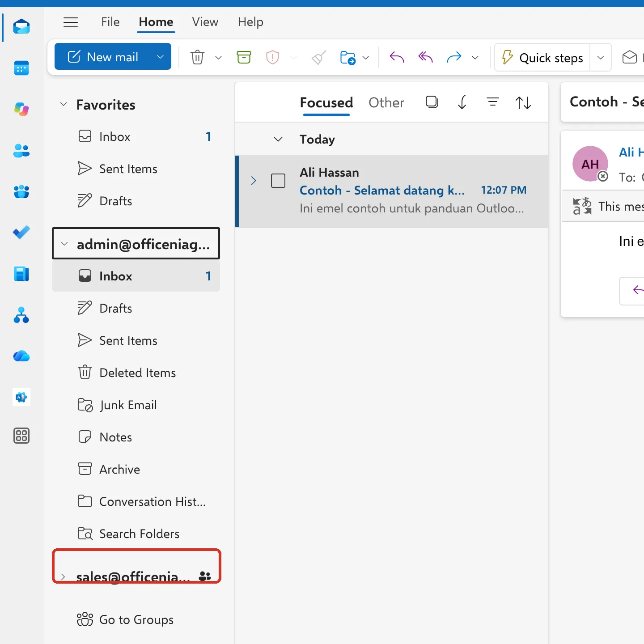Toggle the hamburger navigation pane button
The width and height of the screenshot is (644, 644).
(71, 22)
